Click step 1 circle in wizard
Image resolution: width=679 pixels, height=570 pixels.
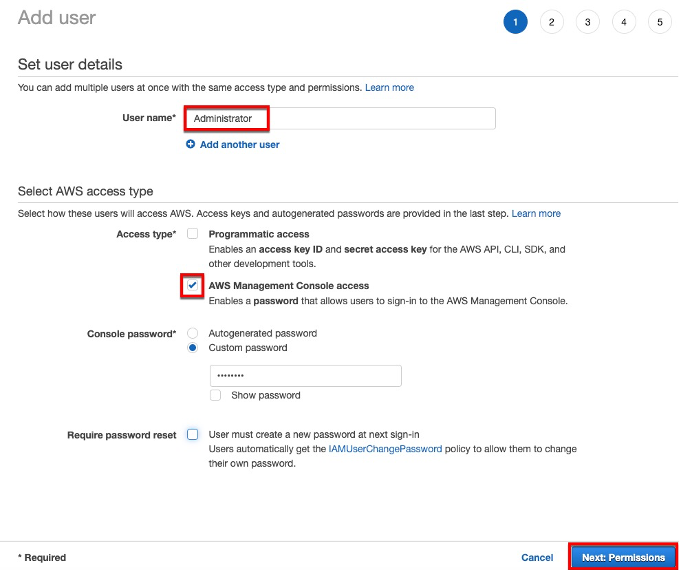[515, 22]
